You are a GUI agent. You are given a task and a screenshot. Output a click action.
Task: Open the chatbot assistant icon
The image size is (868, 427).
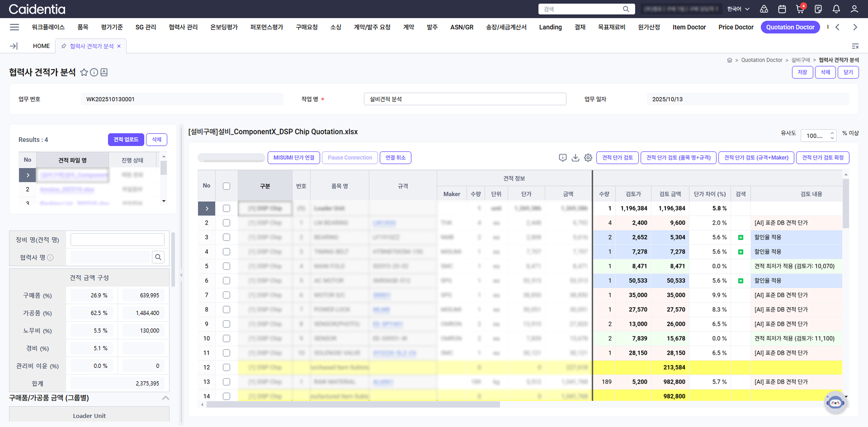point(835,402)
